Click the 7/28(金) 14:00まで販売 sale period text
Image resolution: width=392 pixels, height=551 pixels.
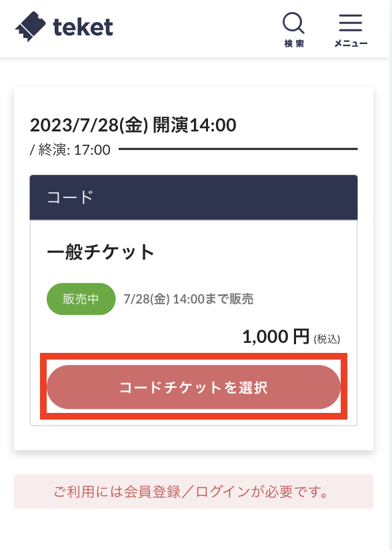coord(188,299)
